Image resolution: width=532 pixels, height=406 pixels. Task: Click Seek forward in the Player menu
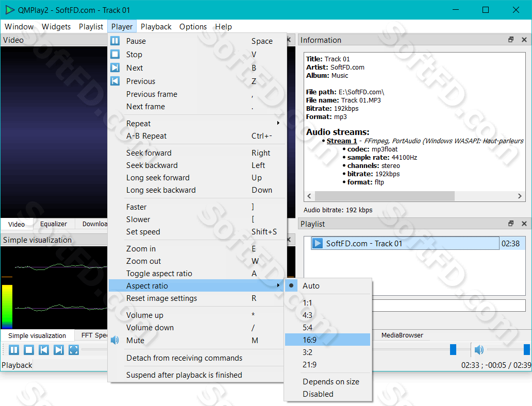[x=197, y=153]
